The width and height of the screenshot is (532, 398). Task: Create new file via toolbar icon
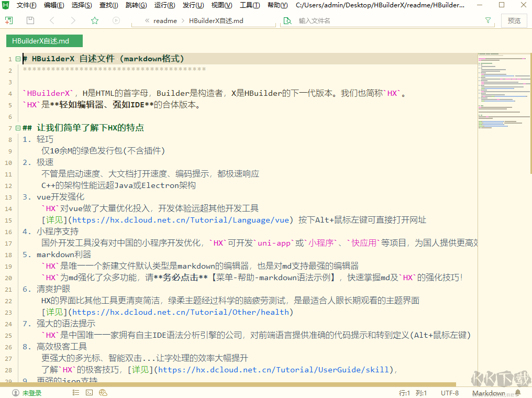click(9, 21)
